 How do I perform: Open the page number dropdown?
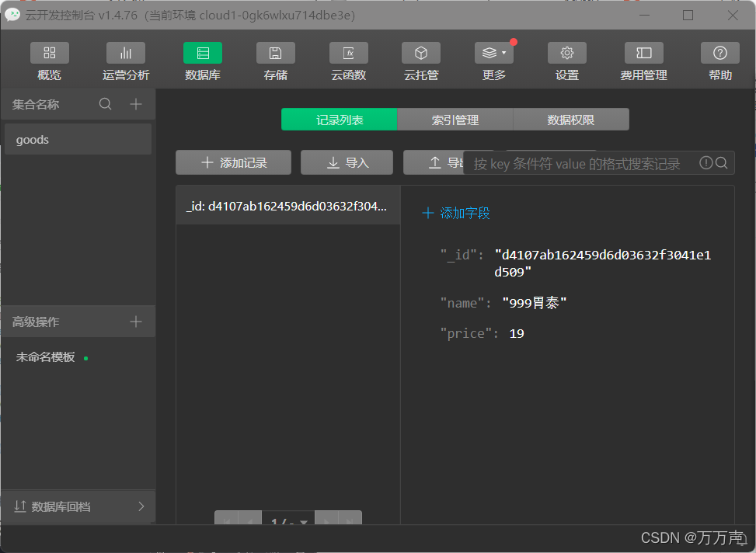[x=288, y=520]
